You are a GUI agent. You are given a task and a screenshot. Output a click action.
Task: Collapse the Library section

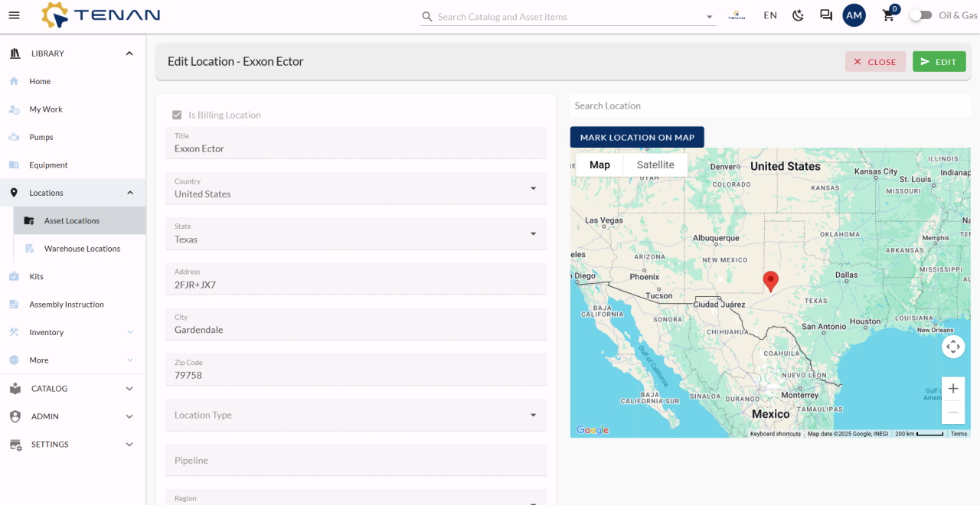click(x=129, y=54)
